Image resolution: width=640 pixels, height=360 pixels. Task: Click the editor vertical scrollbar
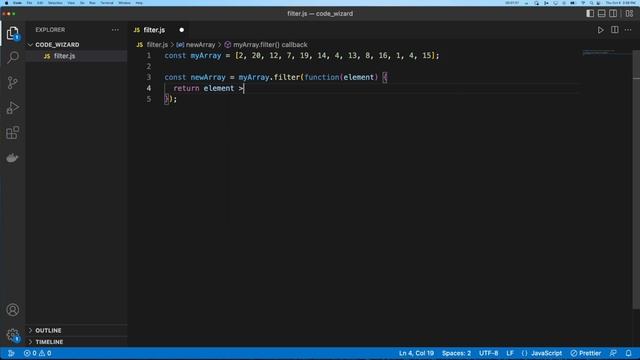(x=636, y=180)
